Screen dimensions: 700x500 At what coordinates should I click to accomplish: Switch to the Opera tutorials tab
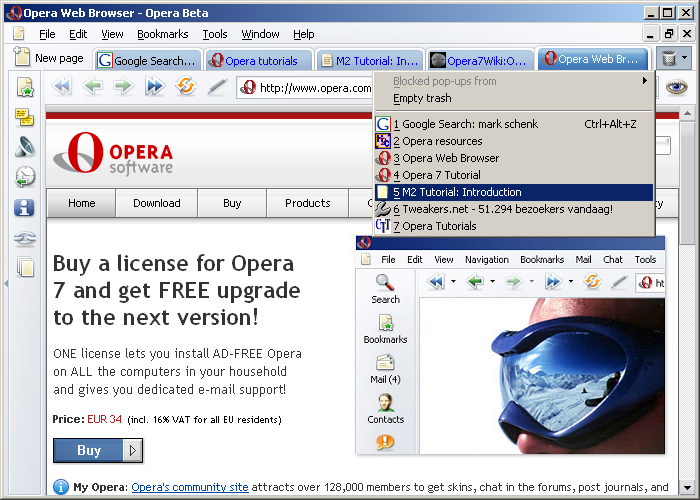(259, 60)
